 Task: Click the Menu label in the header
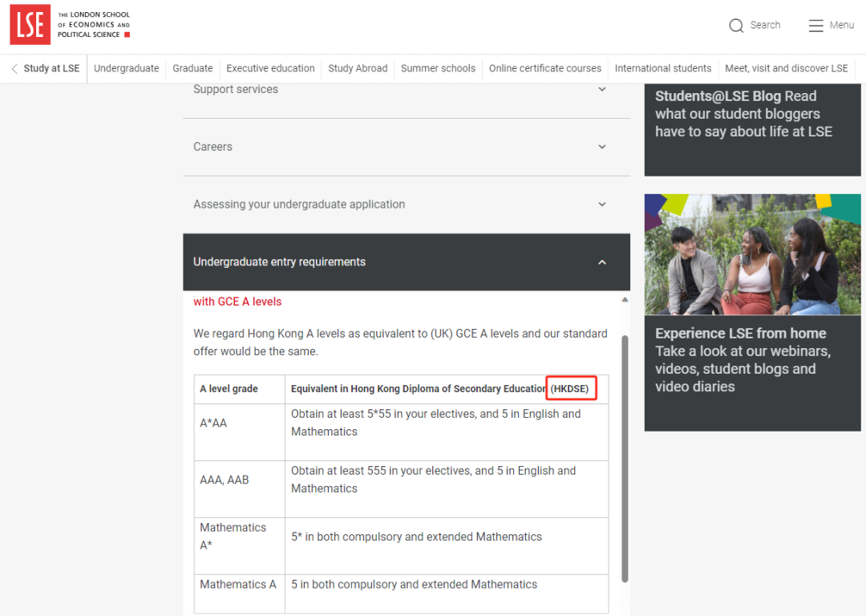coord(841,25)
